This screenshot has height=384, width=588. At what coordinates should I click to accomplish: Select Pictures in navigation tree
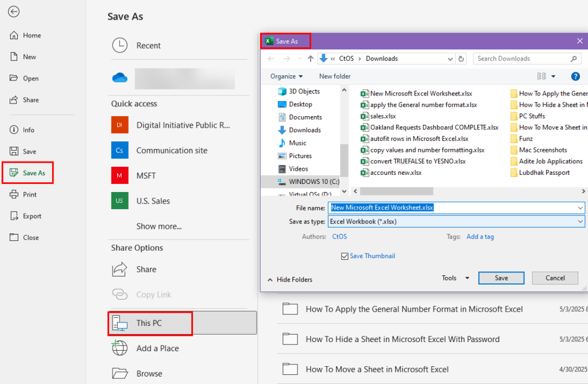[295, 156]
